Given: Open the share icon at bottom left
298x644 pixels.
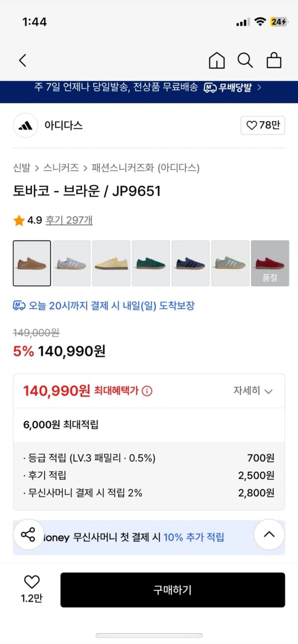Looking at the screenshot, I should (28, 535).
